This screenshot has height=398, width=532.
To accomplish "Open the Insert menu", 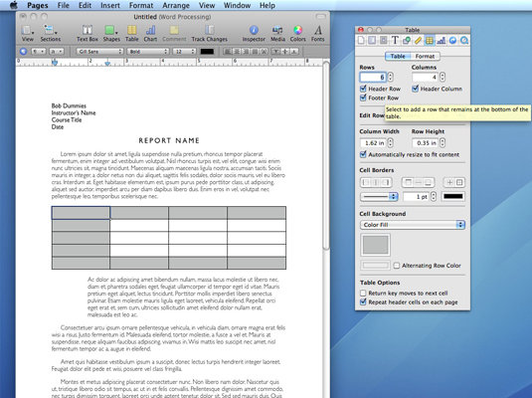I will tap(110, 5).
